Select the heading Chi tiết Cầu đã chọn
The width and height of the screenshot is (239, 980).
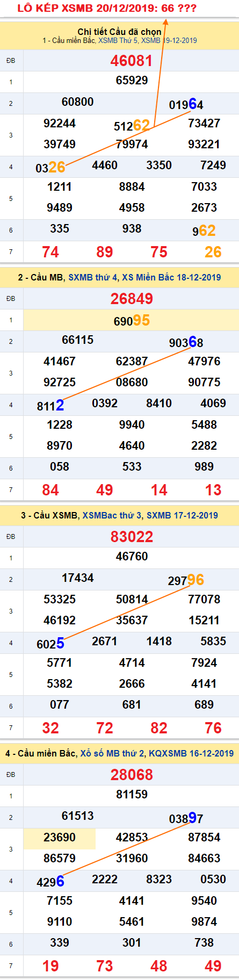tap(119, 32)
